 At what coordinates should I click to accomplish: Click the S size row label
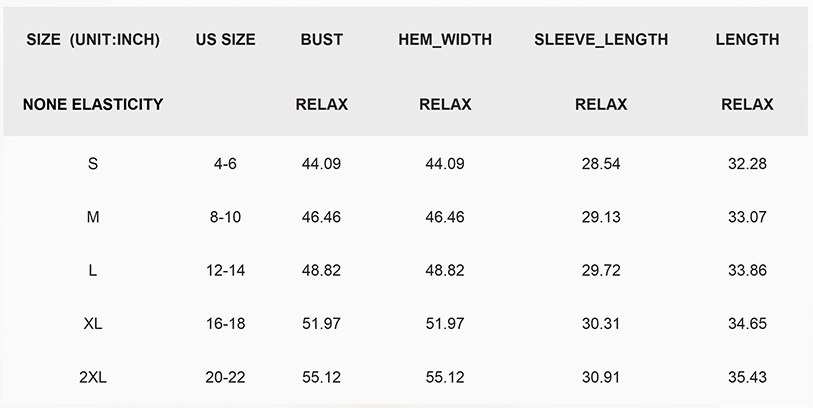click(93, 163)
